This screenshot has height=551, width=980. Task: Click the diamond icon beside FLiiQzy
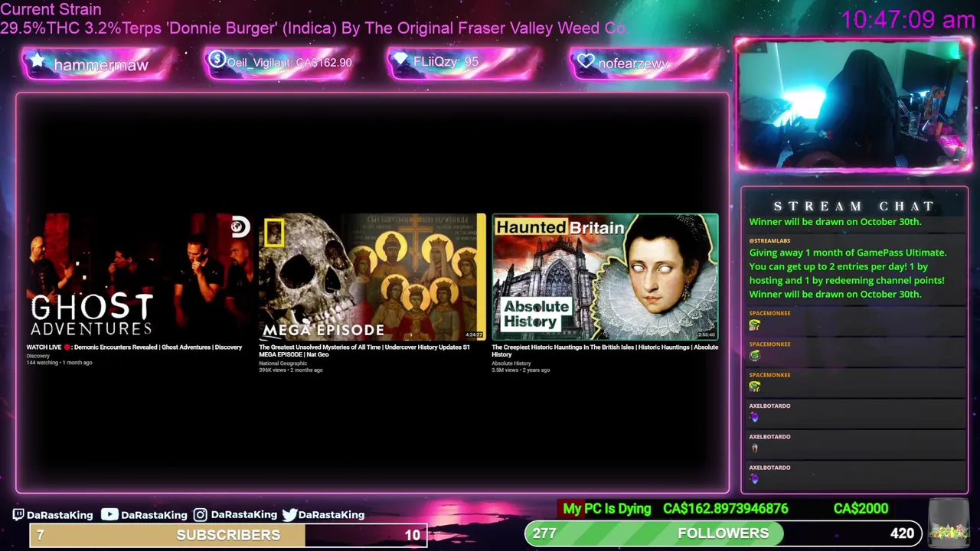pyautogui.click(x=400, y=60)
